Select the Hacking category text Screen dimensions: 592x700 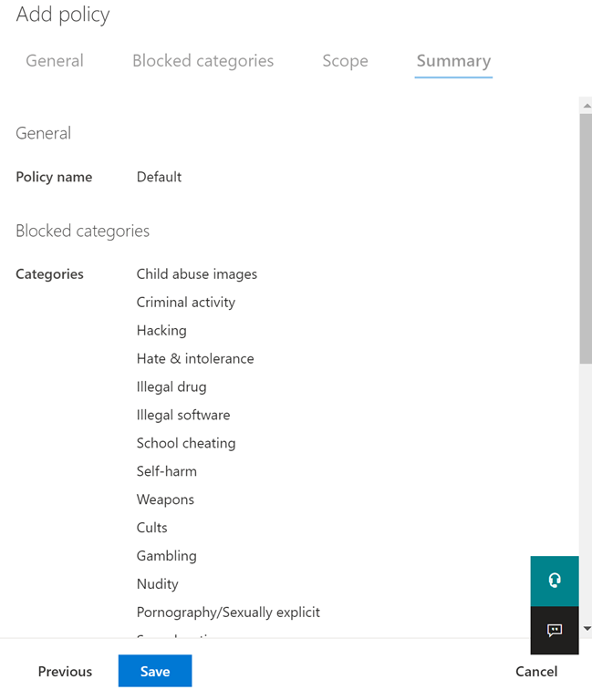(161, 331)
